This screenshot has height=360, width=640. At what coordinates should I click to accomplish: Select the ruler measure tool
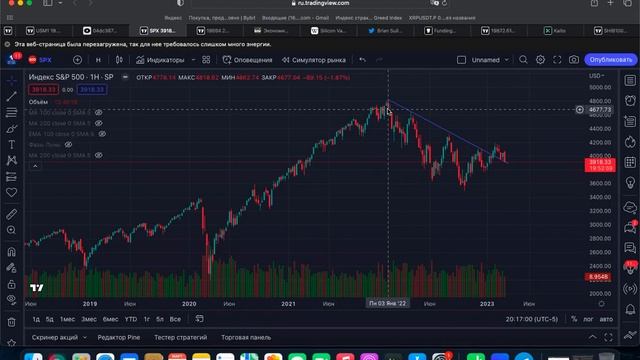[x=11, y=214]
